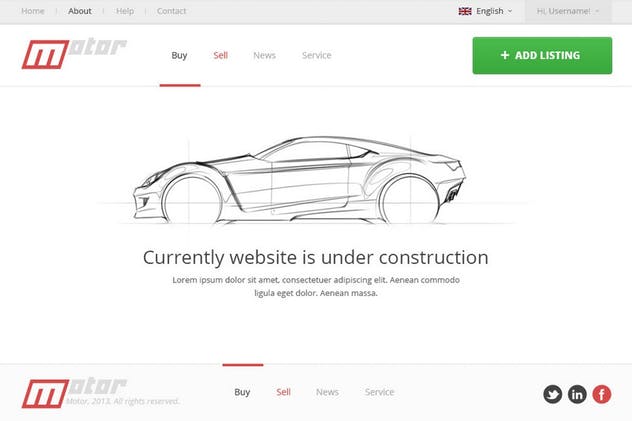Image resolution: width=632 pixels, height=421 pixels.
Task: Open the Contact link
Action: (x=172, y=11)
